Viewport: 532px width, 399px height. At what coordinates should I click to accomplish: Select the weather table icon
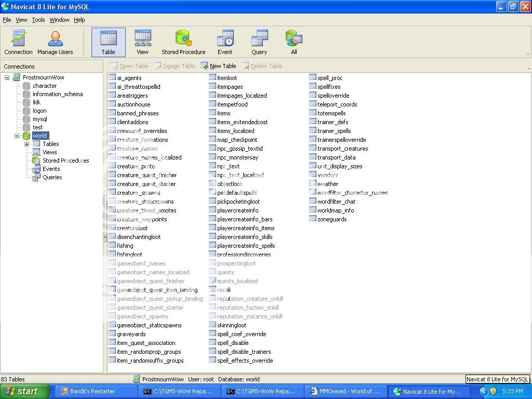[313, 183]
